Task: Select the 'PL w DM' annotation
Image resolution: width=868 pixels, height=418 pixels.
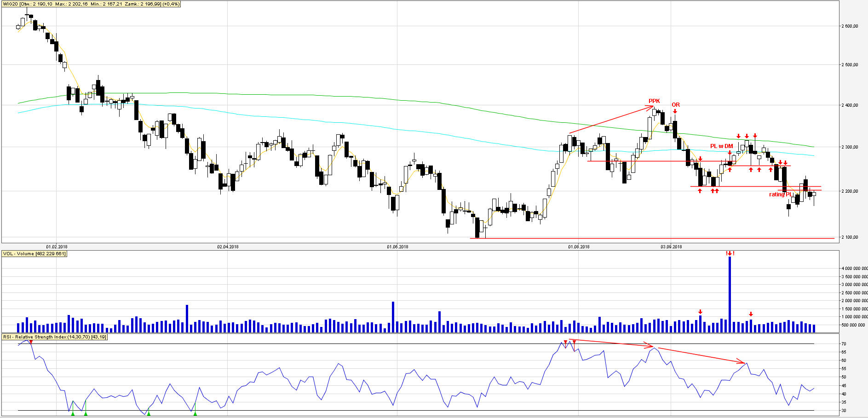Action: tap(722, 146)
